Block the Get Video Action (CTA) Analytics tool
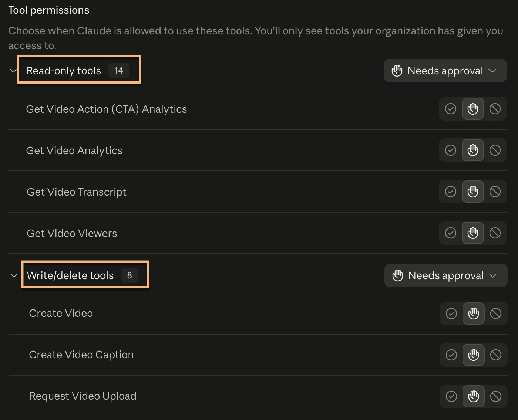Image resolution: width=518 pixels, height=420 pixels. coord(495,109)
